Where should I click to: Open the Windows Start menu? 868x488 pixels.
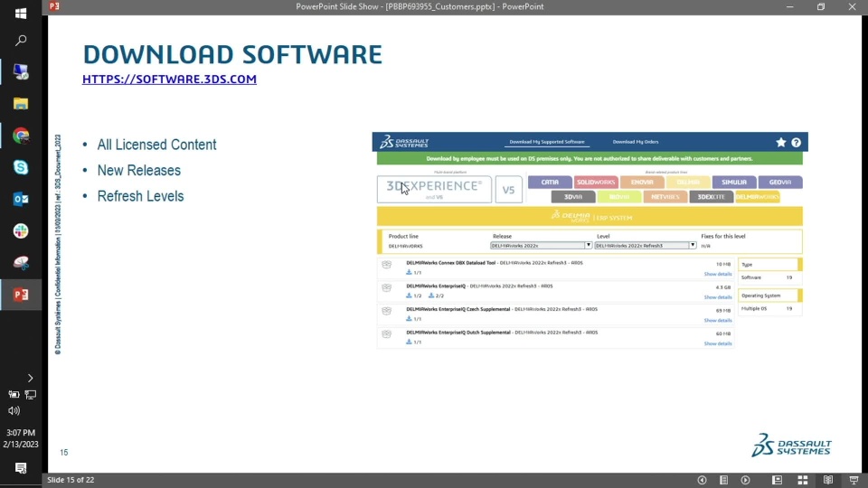[x=21, y=14]
